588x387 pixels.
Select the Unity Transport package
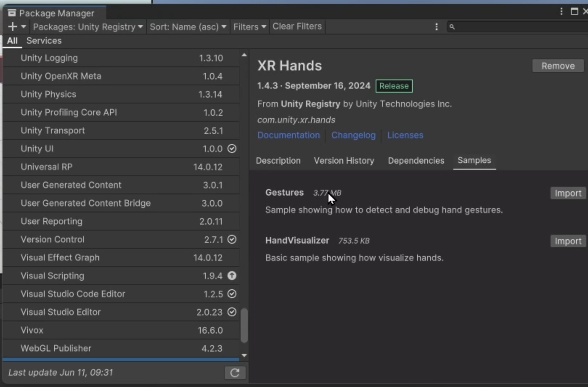121,131
